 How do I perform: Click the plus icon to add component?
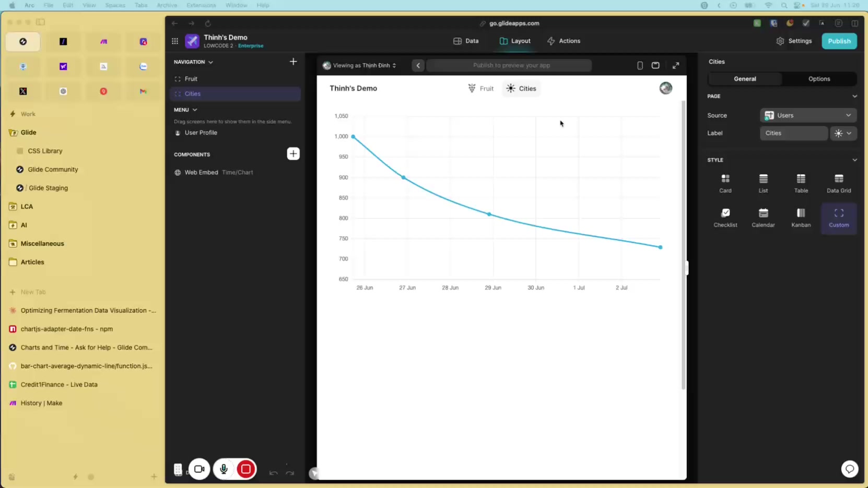coord(293,154)
